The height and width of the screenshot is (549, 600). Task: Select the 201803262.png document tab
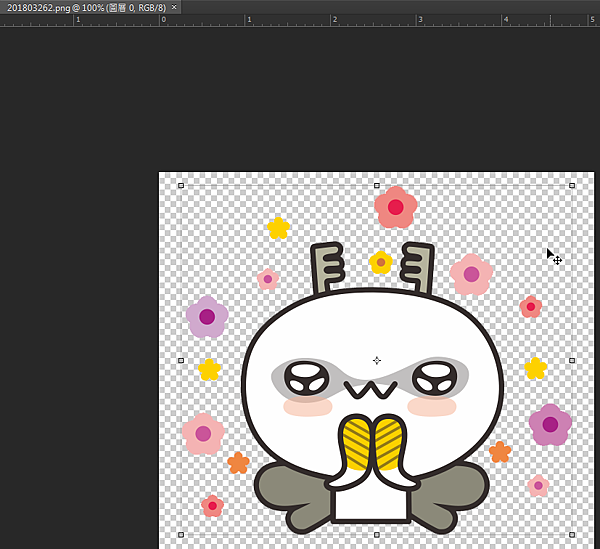point(85,7)
